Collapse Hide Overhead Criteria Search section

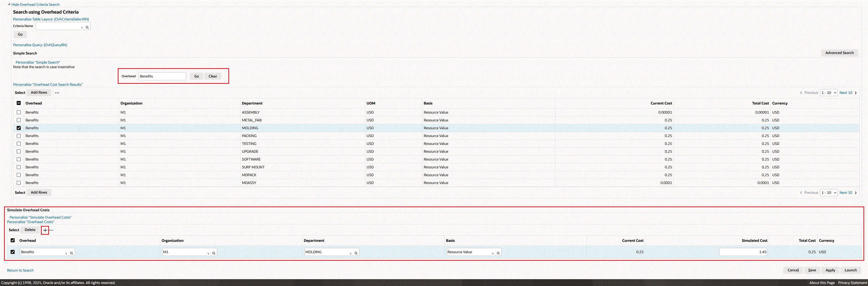[x=35, y=4]
